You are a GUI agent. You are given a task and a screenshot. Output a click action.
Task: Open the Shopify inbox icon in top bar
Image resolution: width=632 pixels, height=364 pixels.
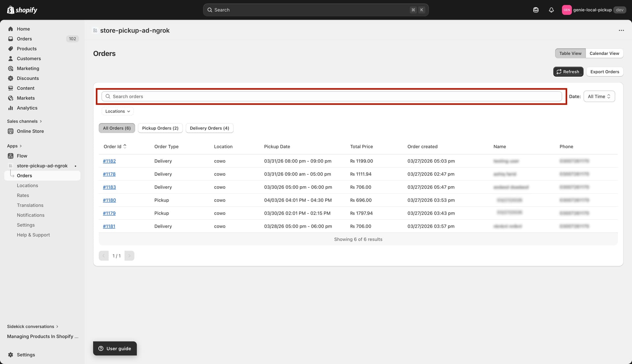click(x=536, y=10)
